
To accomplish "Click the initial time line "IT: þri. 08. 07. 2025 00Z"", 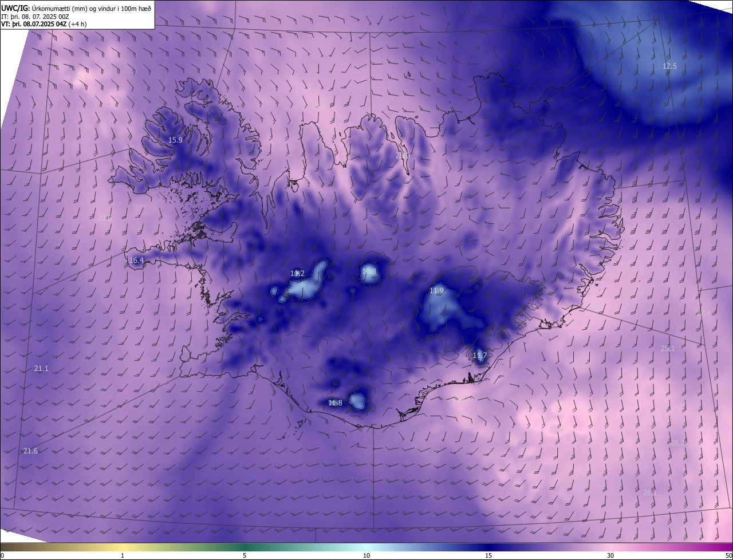I will tap(35, 16).
